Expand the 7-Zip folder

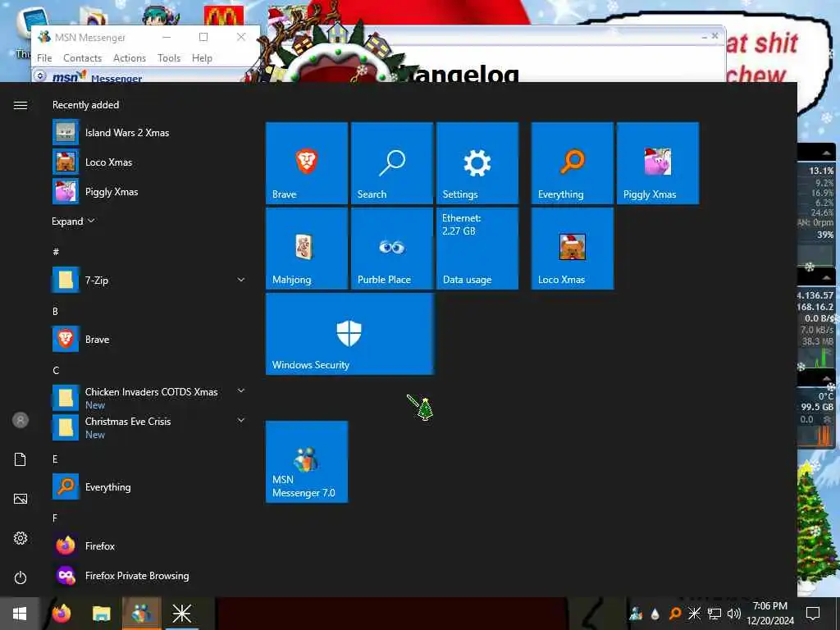click(x=241, y=280)
